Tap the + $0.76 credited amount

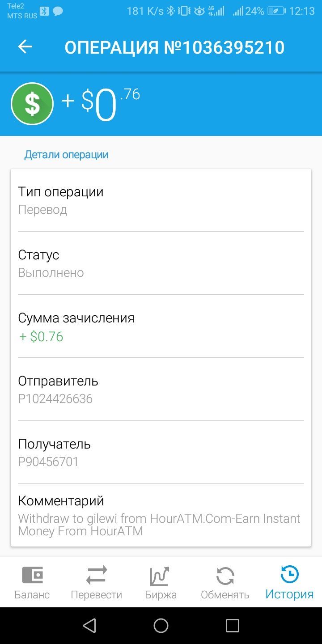pyautogui.click(x=41, y=337)
